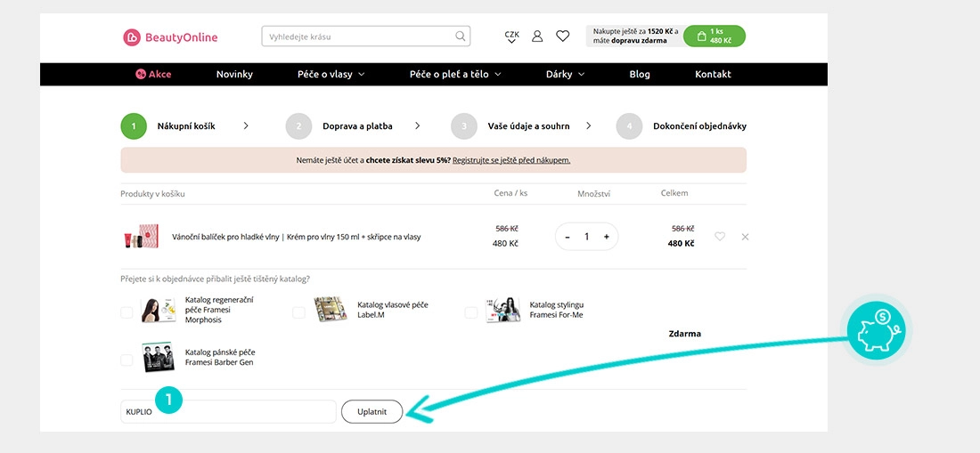980x453 pixels.
Task: Click the Zdarma label
Action: [685, 334]
